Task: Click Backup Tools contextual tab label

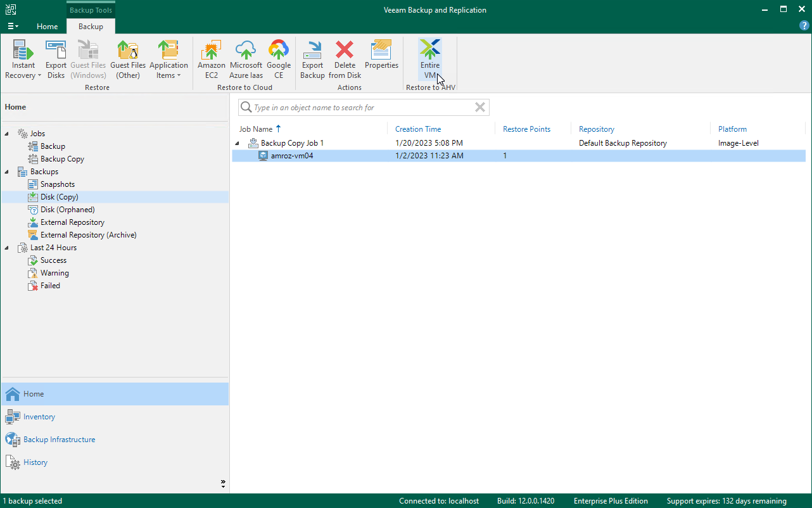Action: (x=91, y=10)
